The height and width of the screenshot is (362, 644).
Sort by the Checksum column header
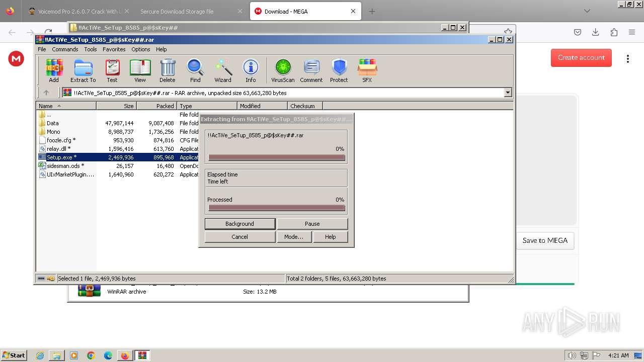point(305,106)
